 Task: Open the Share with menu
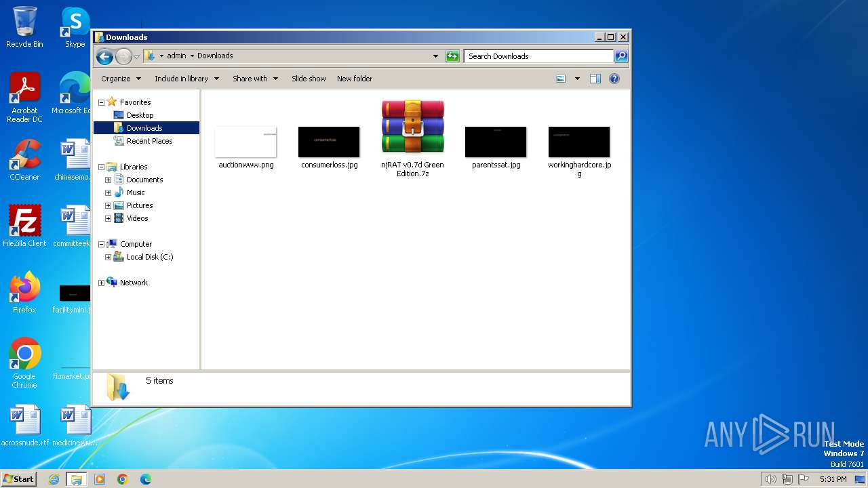click(x=255, y=79)
